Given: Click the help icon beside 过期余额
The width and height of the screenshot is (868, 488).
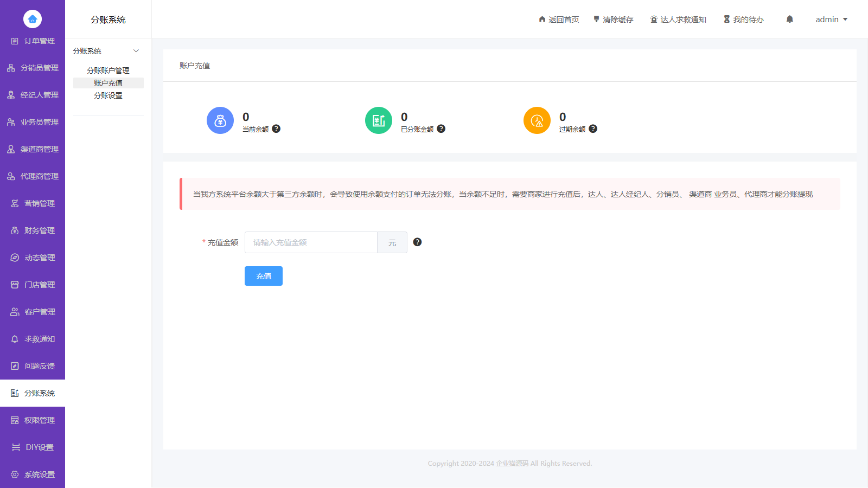Looking at the screenshot, I should pos(593,129).
